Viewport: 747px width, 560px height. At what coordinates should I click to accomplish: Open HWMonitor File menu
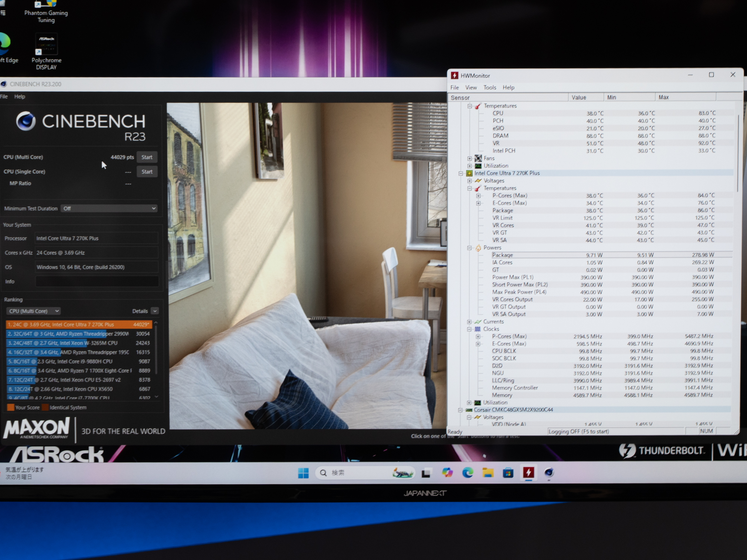tap(455, 87)
